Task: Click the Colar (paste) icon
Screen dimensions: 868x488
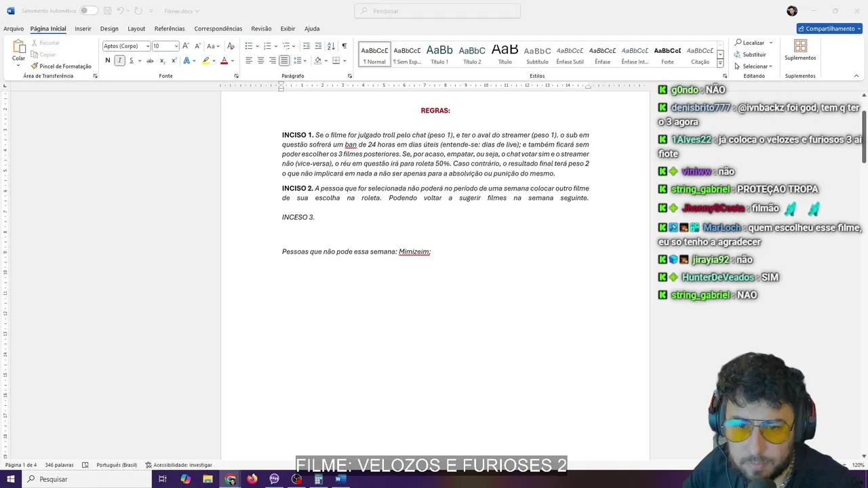Action: 18,47
